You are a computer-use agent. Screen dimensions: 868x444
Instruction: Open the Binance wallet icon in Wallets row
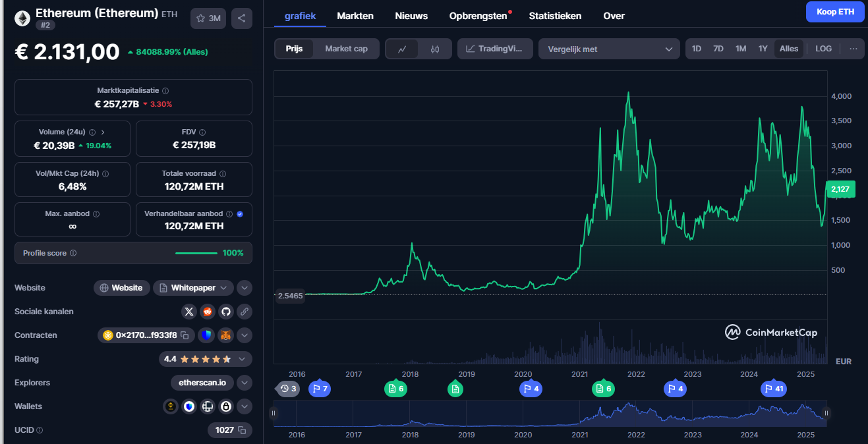click(171, 406)
